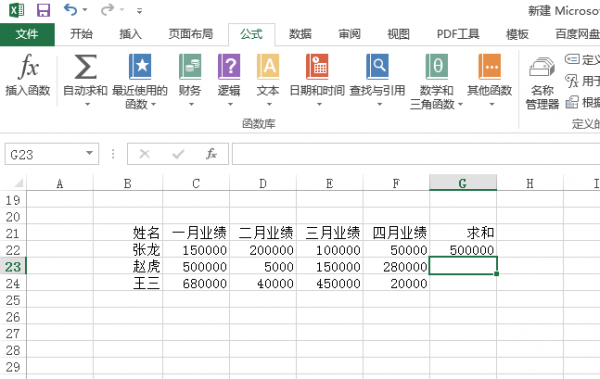The image size is (600, 379).
Task: Click the Excel application logo icon
Action: pyautogui.click(x=16, y=10)
